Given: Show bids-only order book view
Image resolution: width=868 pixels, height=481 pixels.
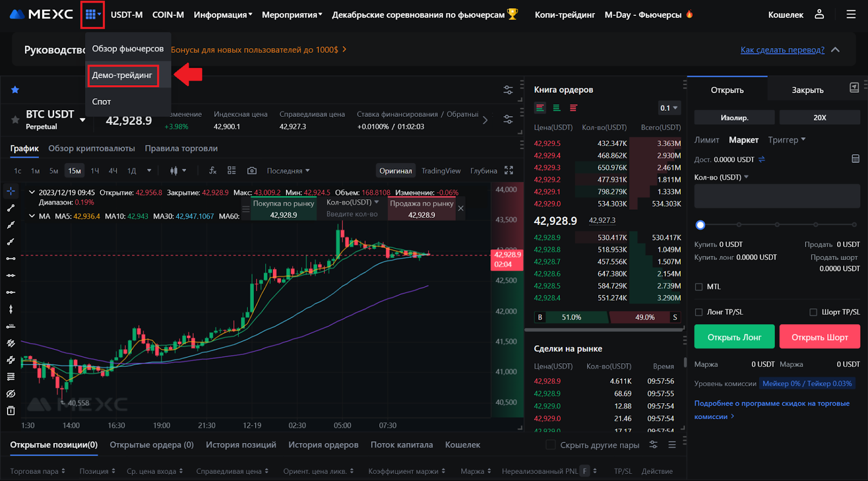Looking at the screenshot, I should pyautogui.click(x=557, y=107).
